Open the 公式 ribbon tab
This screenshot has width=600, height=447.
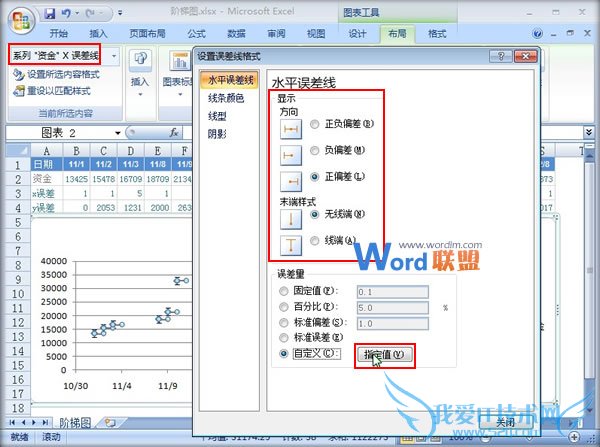(x=197, y=34)
